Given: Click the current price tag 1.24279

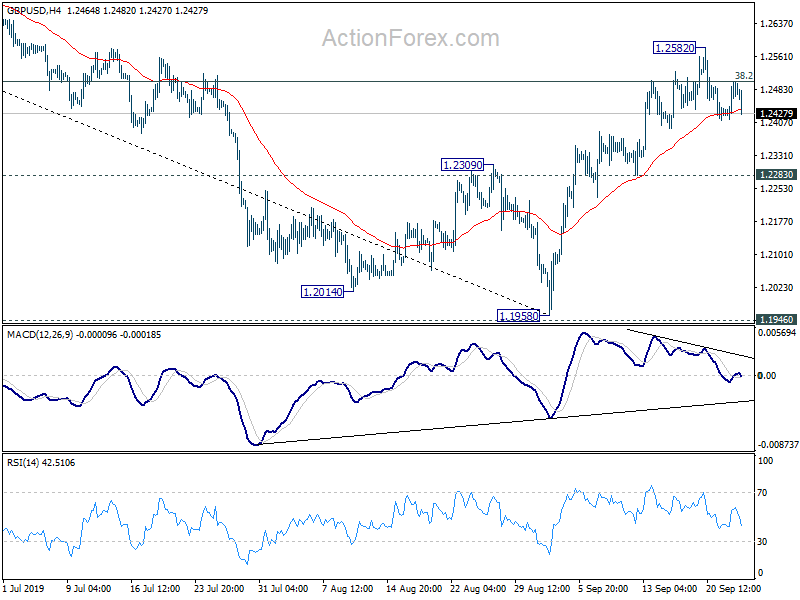Looking at the screenshot, I should tap(777, 113).
